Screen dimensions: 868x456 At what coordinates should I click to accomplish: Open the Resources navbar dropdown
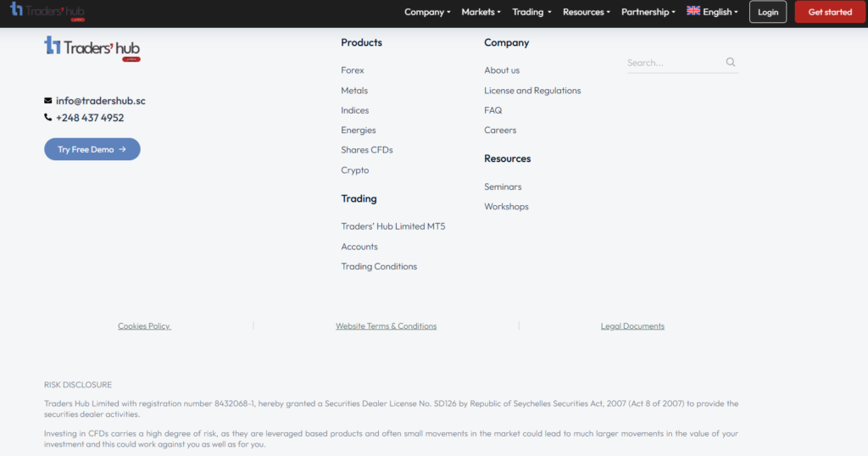pos(587,12)
